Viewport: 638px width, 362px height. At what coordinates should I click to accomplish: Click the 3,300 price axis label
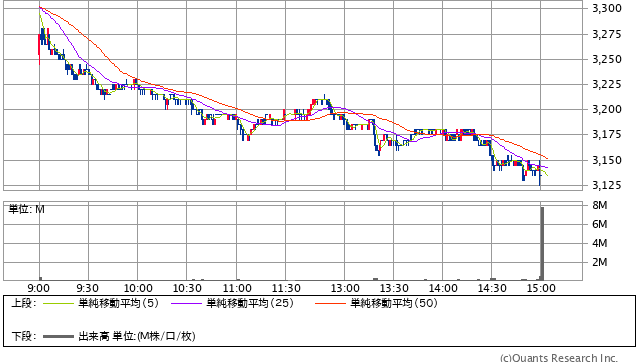tap(607, 9)
